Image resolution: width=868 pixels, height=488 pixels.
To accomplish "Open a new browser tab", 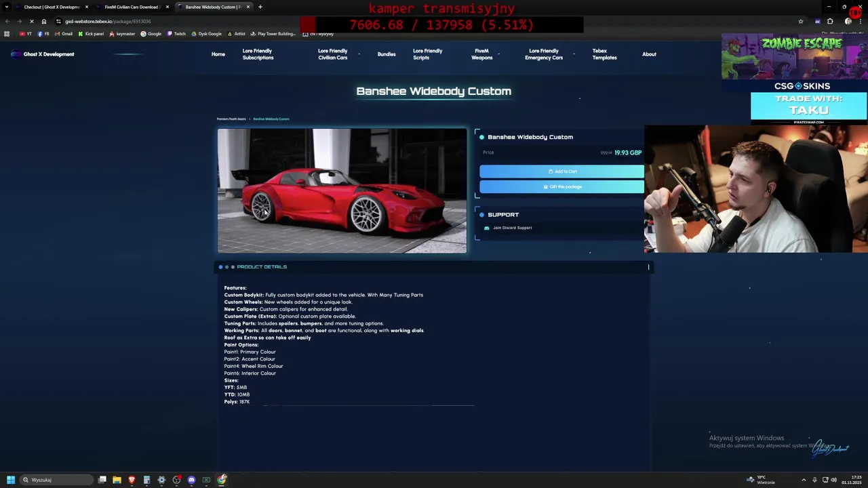I will (x=260, y=7).
